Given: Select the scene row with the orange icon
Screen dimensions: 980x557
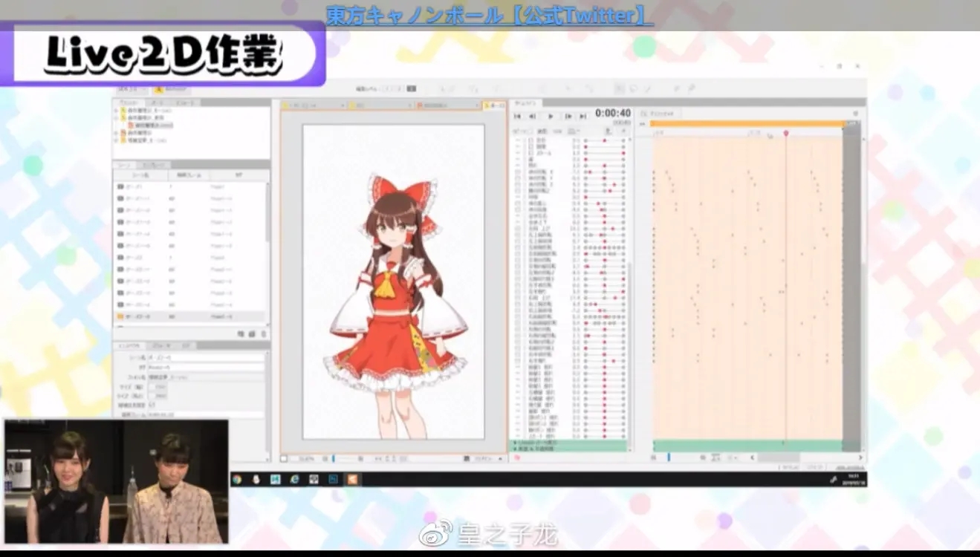Looking at the screenshot, I should [x=189, y=316].
